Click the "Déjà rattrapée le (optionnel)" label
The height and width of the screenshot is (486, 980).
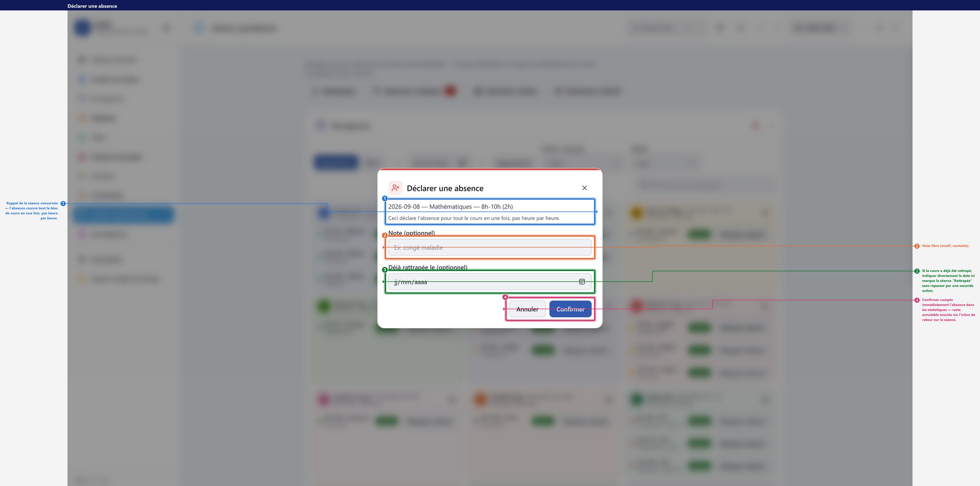(428, 268)
